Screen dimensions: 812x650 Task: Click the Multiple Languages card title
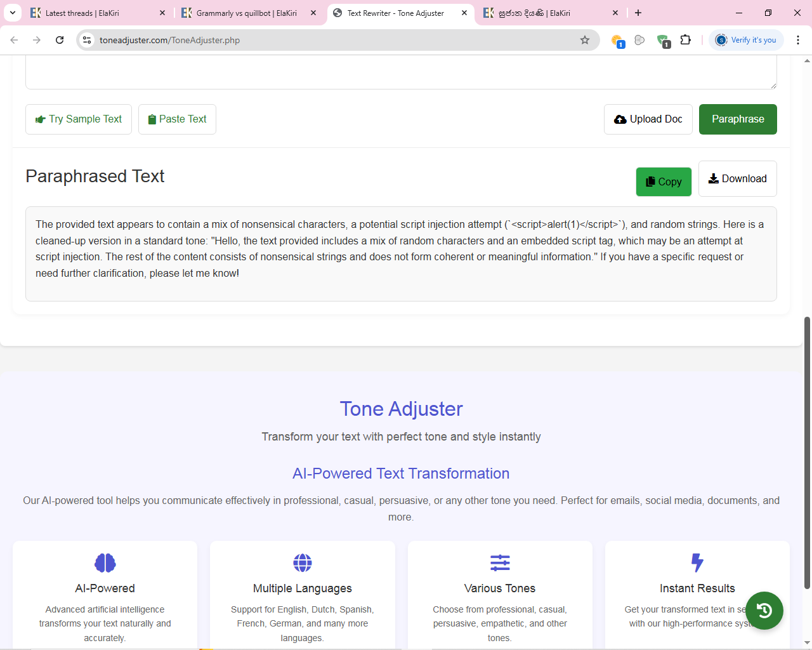[303, 588]
